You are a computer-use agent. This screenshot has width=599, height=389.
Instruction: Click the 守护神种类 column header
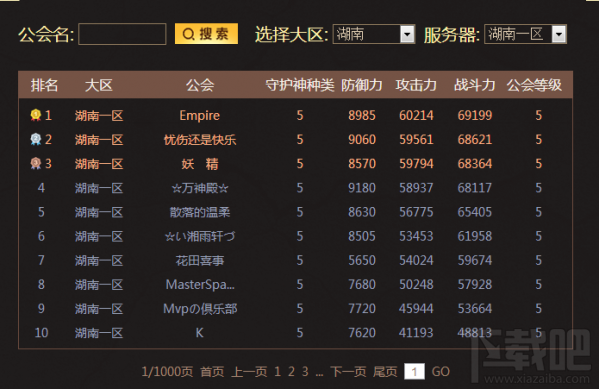coord(300,85)
